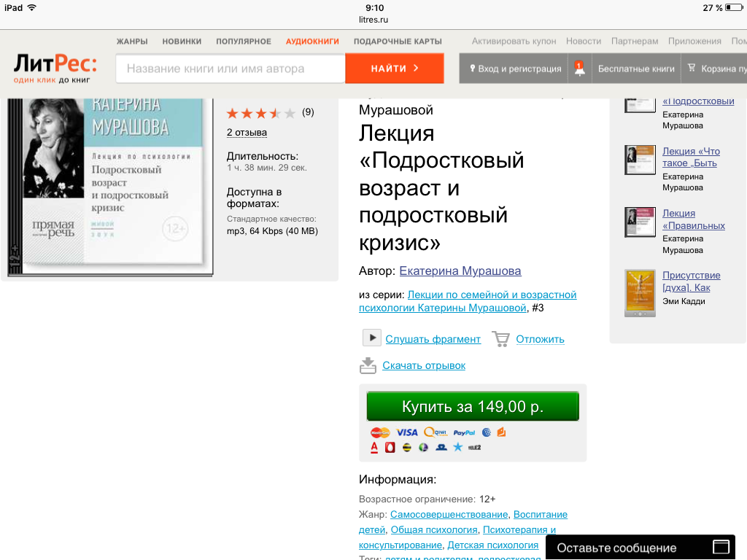Tap the star rating
This screenshot has height=560, width=747.
click(x=260, y=112)
